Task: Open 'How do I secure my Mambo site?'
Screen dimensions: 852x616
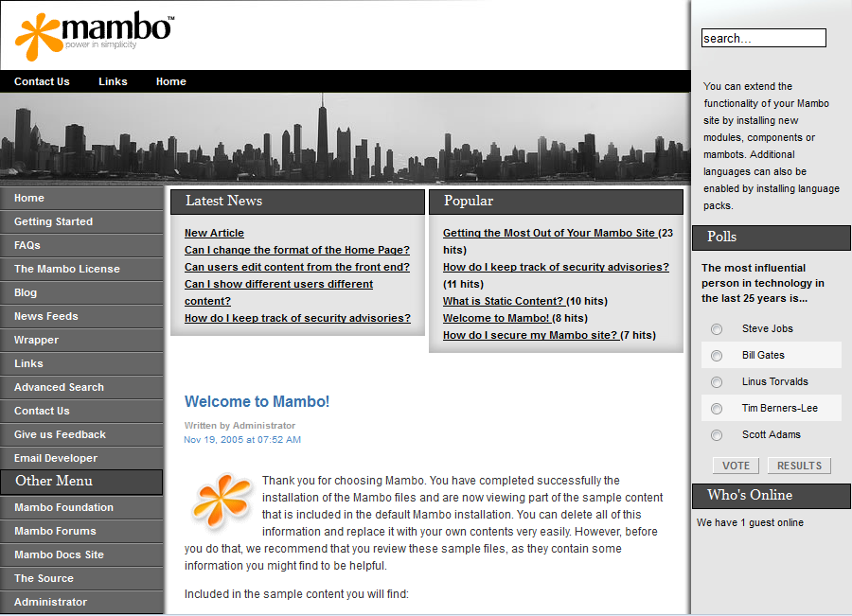Action: (530, 335)
